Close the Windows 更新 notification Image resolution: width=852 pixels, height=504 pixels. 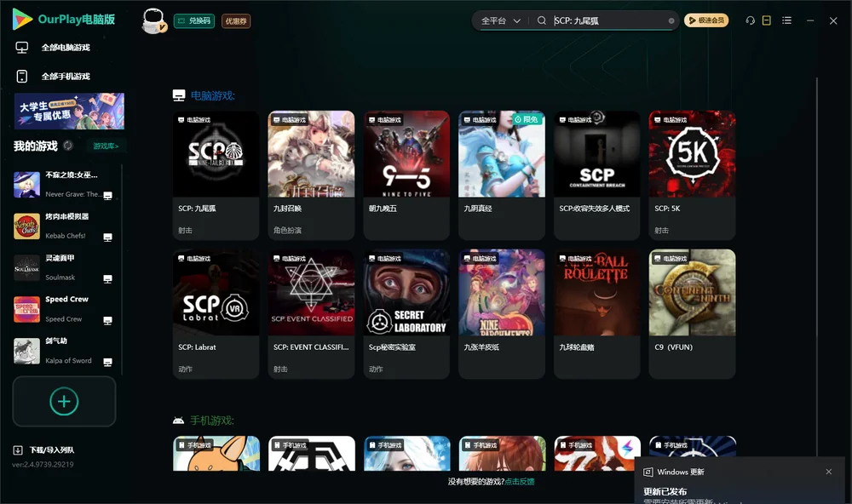[x=829, y=472]
